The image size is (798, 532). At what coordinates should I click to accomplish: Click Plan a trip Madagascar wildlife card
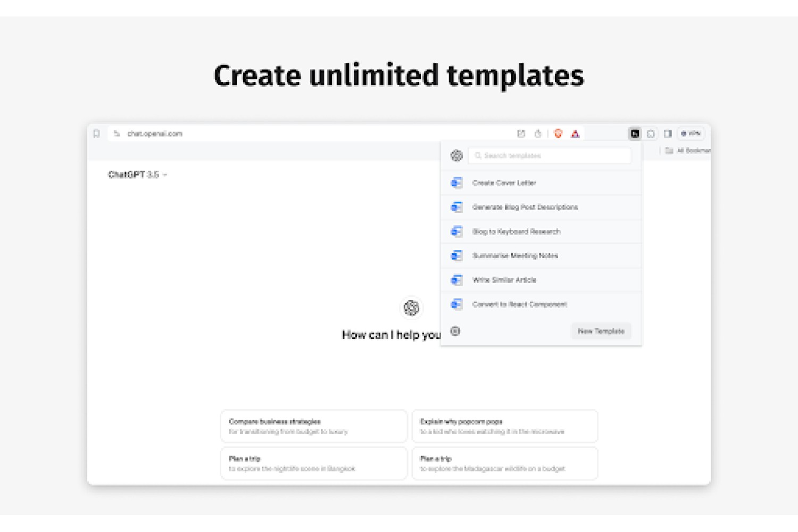(505, 463)
